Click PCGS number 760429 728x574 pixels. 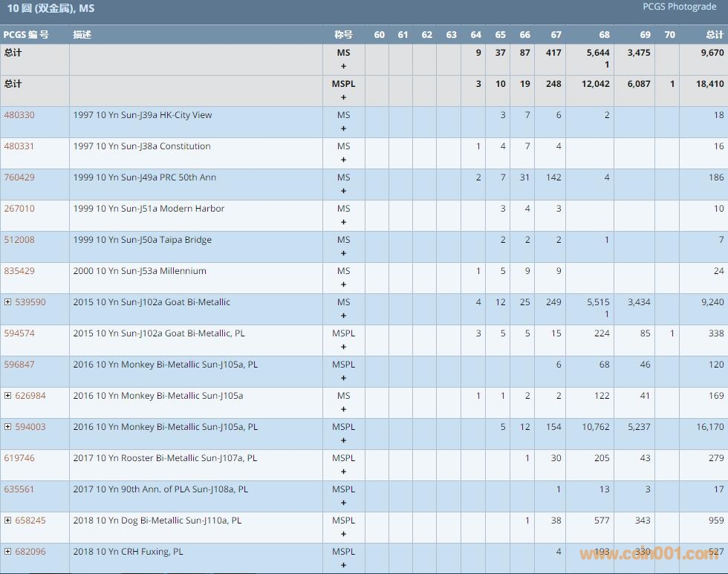[x=19, y=177]
